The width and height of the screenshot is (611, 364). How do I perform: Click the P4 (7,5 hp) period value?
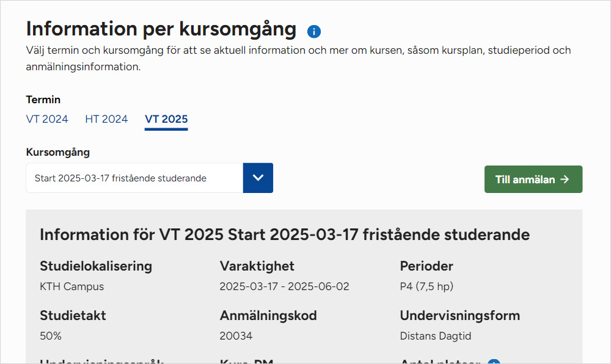[x=426, y=286]
